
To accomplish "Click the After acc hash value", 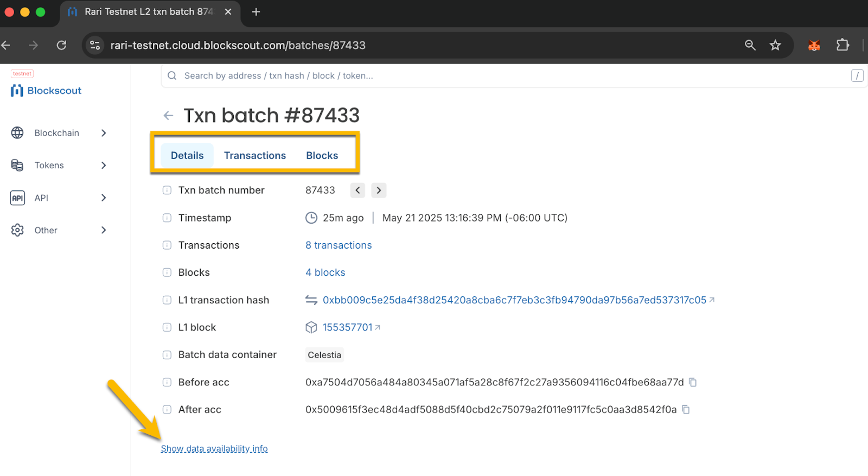I will [x=491, y=409].
